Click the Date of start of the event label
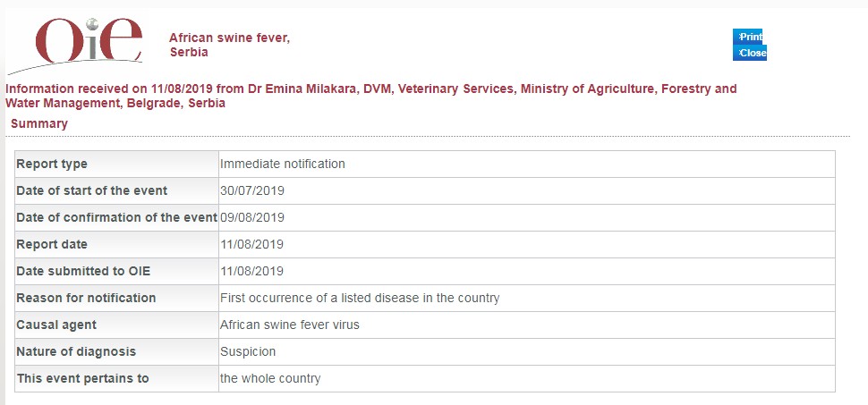 tap(92, 191)
